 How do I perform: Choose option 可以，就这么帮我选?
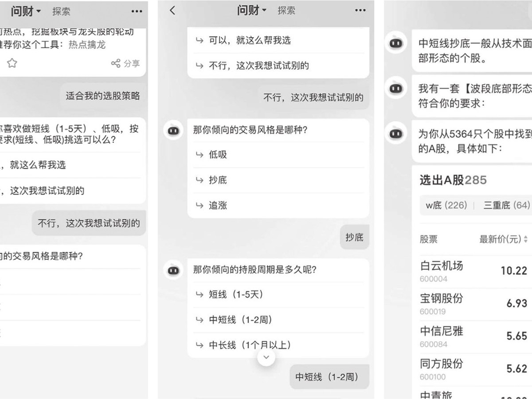click(x=278, y=40)
